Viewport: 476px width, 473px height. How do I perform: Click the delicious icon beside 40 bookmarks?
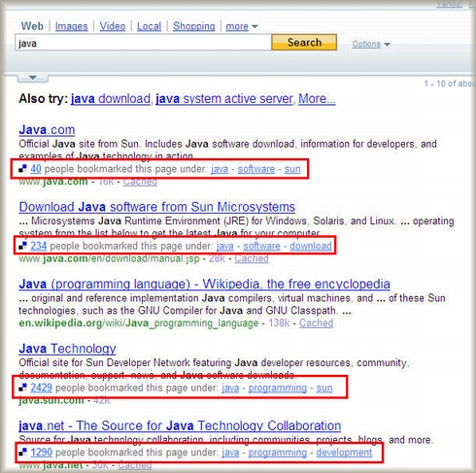tap(22, 169)
